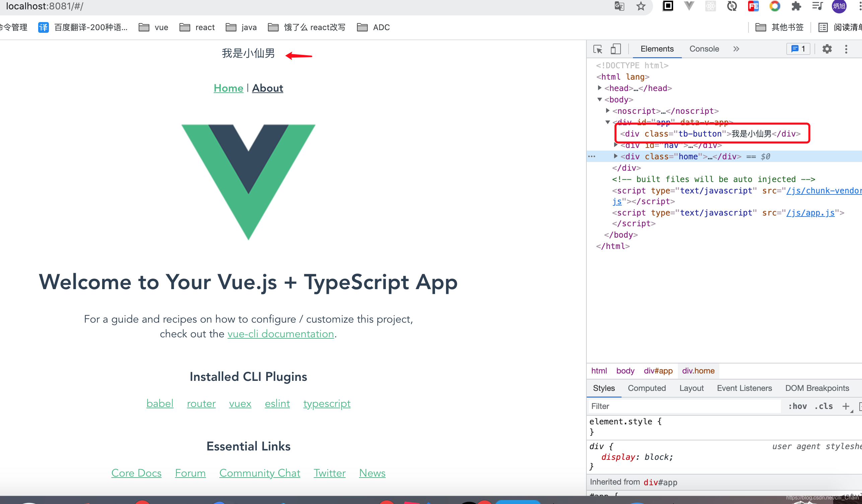Click the About navigation link
Screen dimensions: 862x504
pos(268,88)
